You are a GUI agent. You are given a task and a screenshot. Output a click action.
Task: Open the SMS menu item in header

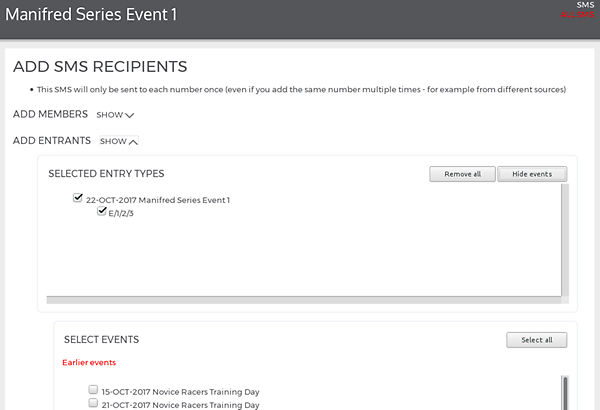585,5
